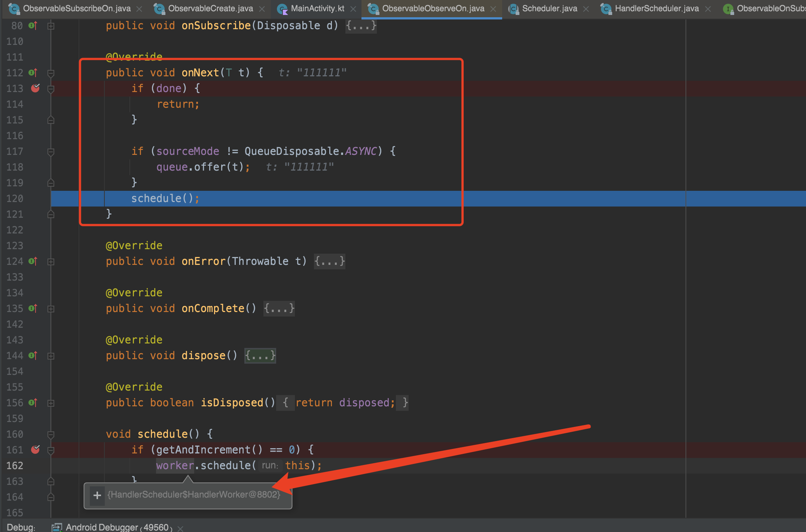The width and height of the screenshot is (806, 532).
Task: Click the implementing-method icon beside onNext
Action: click(33, 73)
